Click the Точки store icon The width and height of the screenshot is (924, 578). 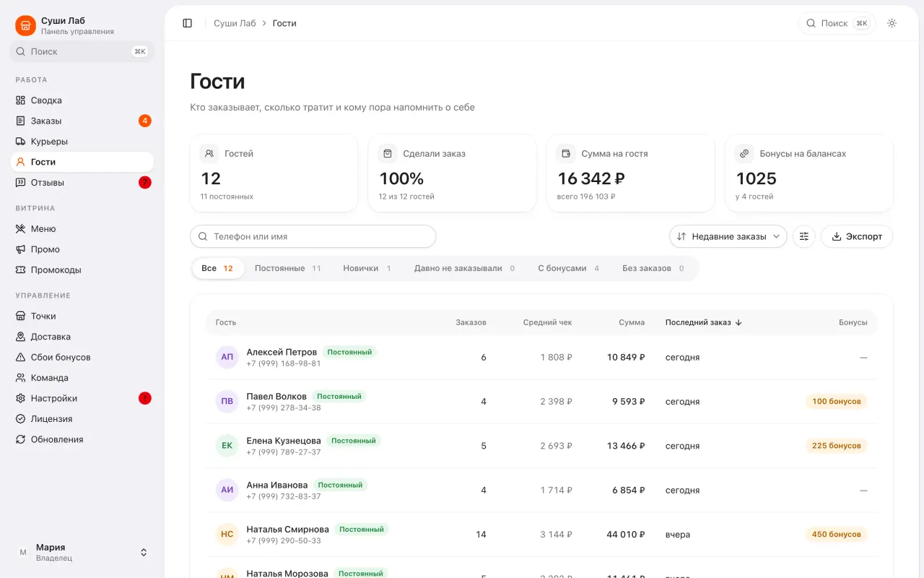point(21,316)
